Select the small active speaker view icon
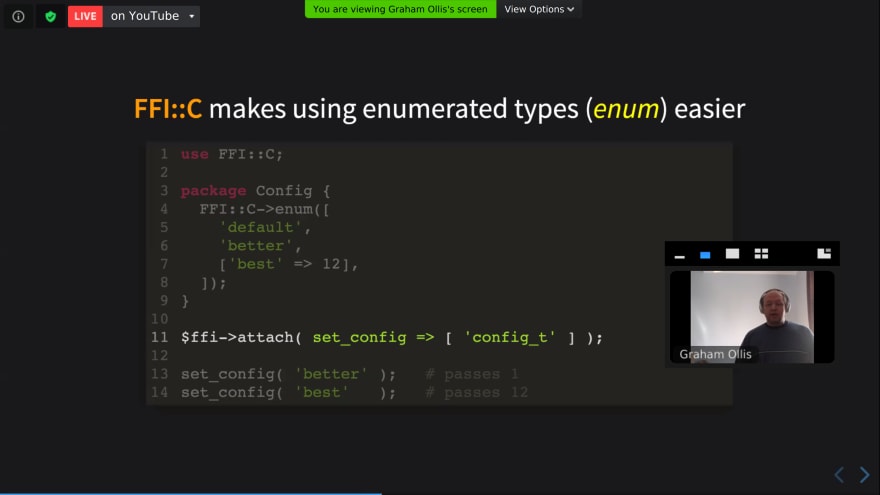This screenshot has height=495, width=880. [705, 255]
